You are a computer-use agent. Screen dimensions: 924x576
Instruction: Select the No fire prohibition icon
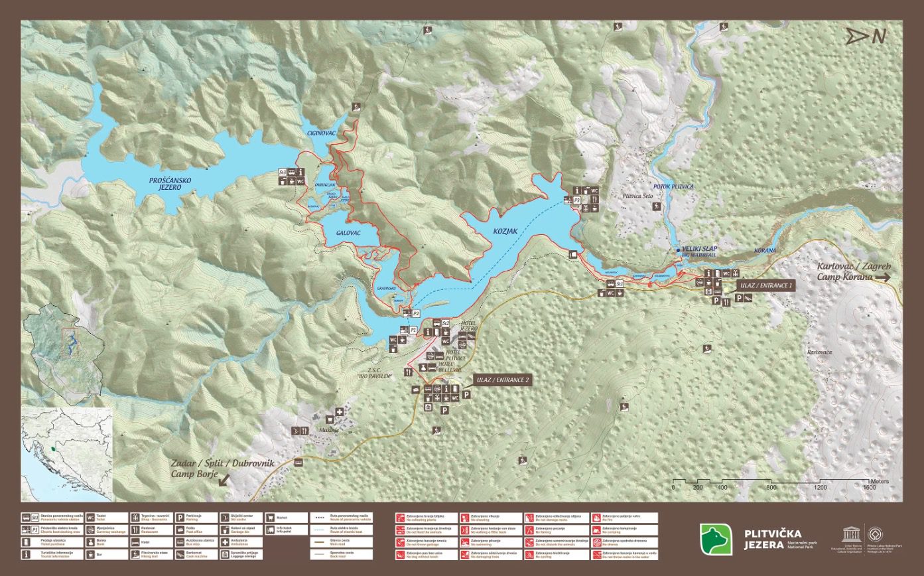click(x=596, y=516)
